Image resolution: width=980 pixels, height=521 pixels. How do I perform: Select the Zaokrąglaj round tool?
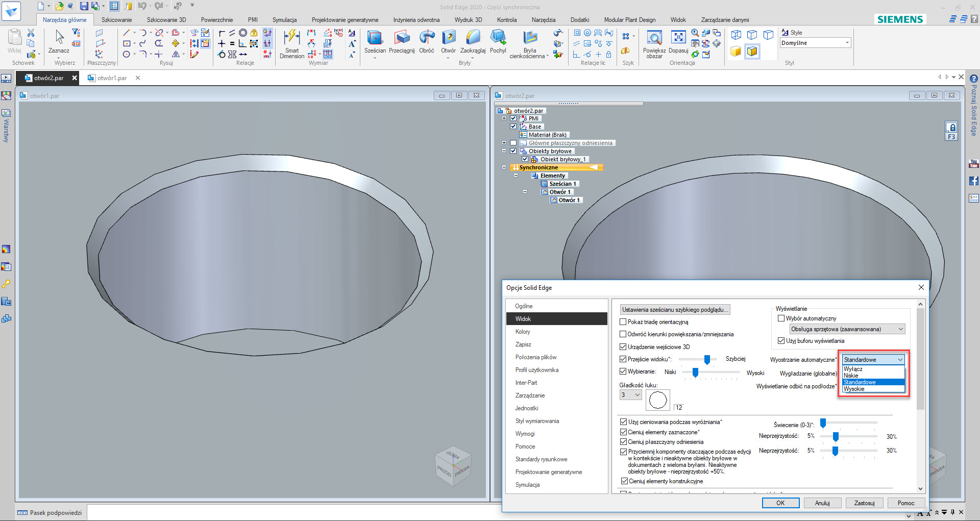[473, 42]
